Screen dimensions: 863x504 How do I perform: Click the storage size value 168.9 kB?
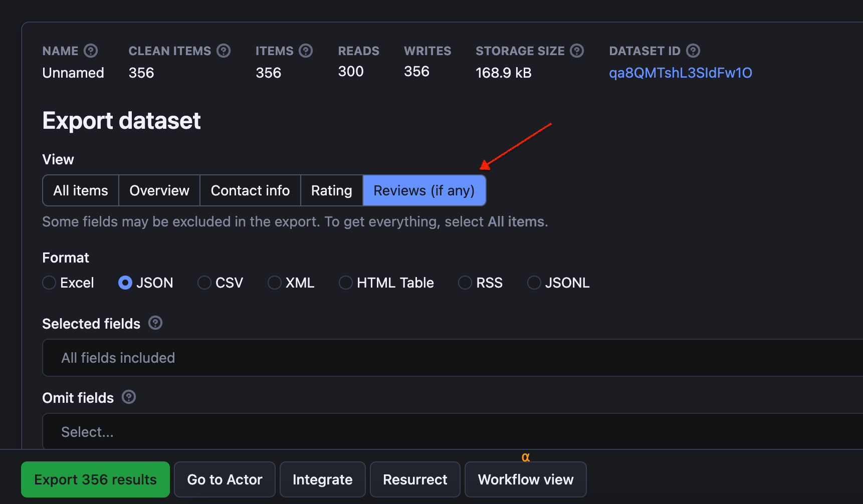(x=504, y=73)
